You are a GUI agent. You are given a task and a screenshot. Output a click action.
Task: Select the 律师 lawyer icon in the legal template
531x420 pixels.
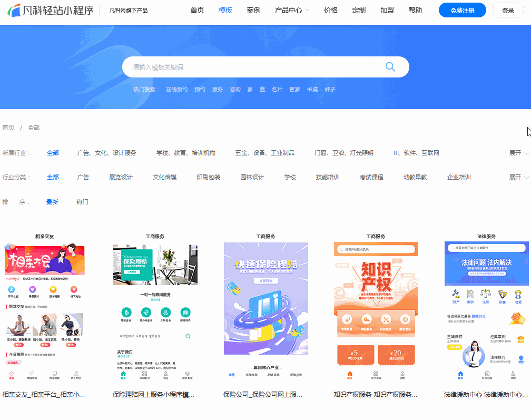pos(518,294)
